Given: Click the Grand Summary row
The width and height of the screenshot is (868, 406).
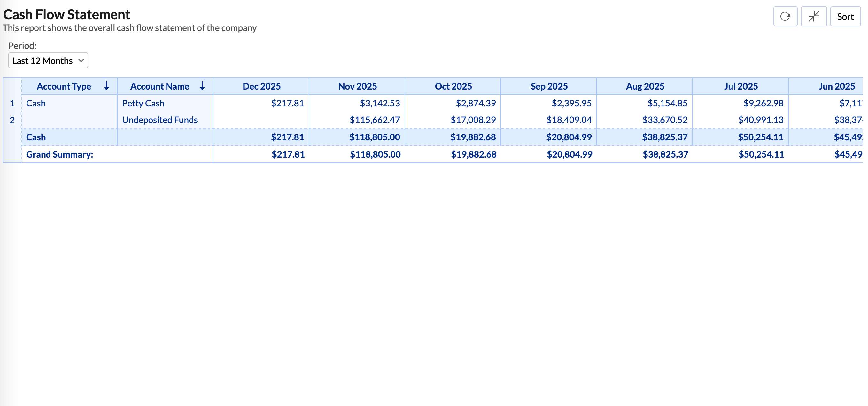Looking at the screenshot, I should click(60, 154).
